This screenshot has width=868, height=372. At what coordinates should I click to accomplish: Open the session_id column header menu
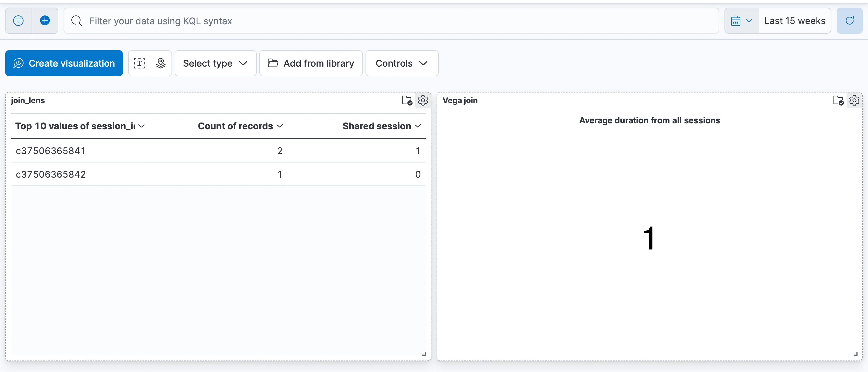[x=141, y=126]
